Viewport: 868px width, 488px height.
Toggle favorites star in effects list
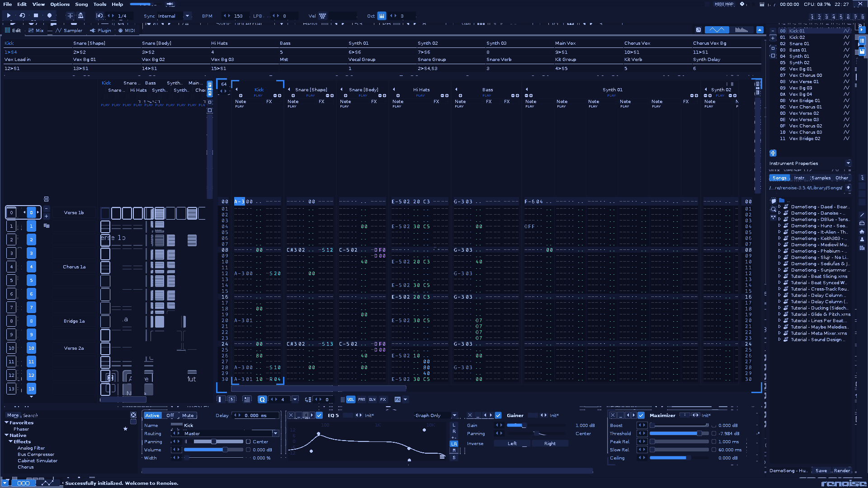click(125, 429)
